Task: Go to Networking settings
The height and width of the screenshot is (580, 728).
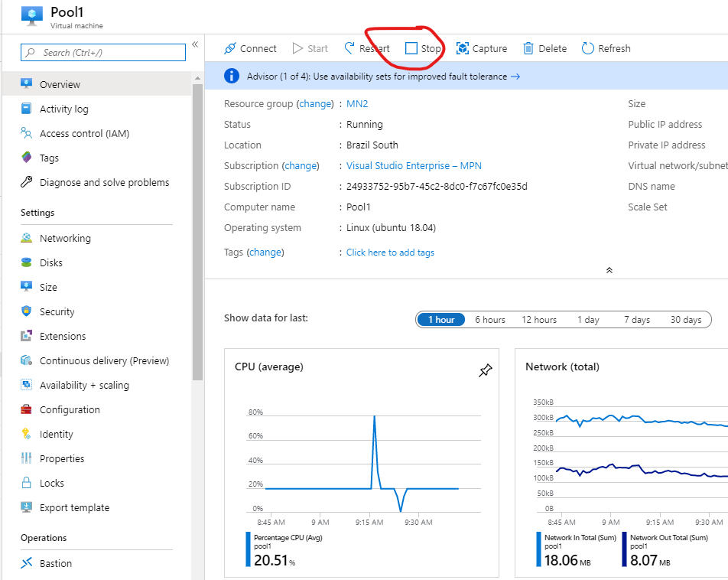Action: coord(65,239)
